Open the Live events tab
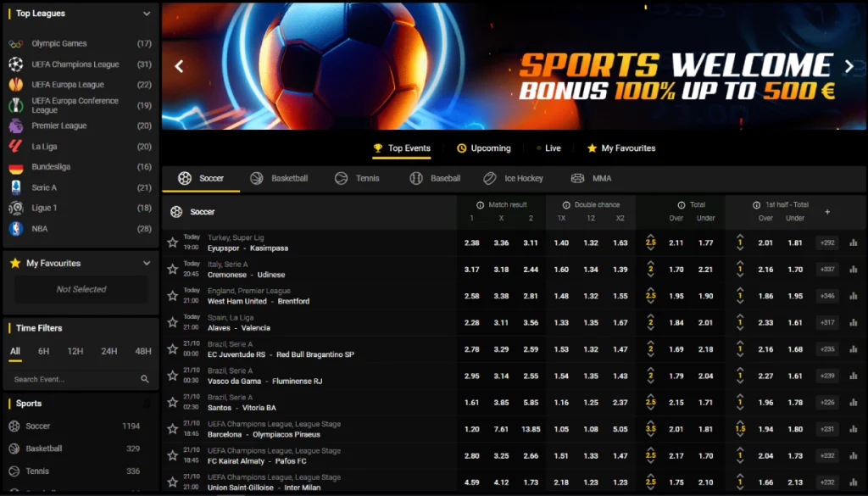868x496 pixels. (549, 148)
